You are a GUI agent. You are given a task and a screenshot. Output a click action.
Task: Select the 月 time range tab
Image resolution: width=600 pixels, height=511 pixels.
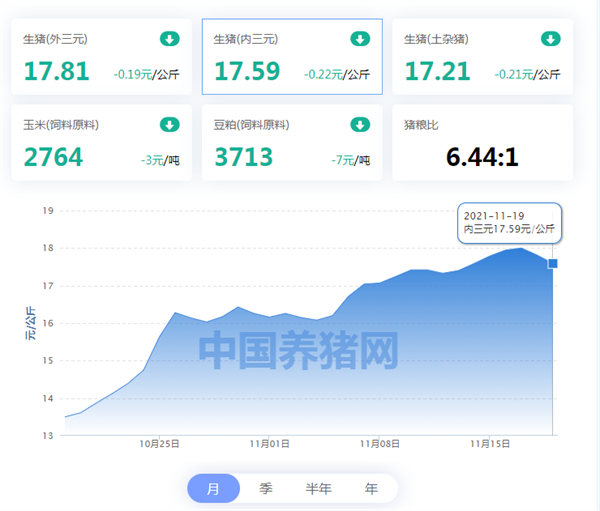pos(214,488)
